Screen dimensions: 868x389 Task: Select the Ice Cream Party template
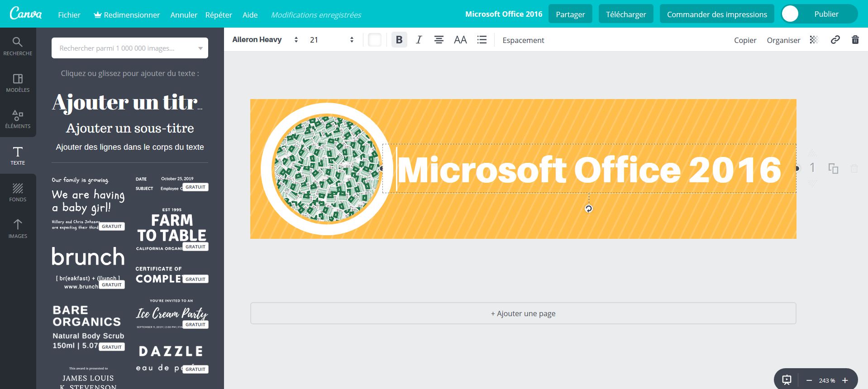click(x=172, y=313)
